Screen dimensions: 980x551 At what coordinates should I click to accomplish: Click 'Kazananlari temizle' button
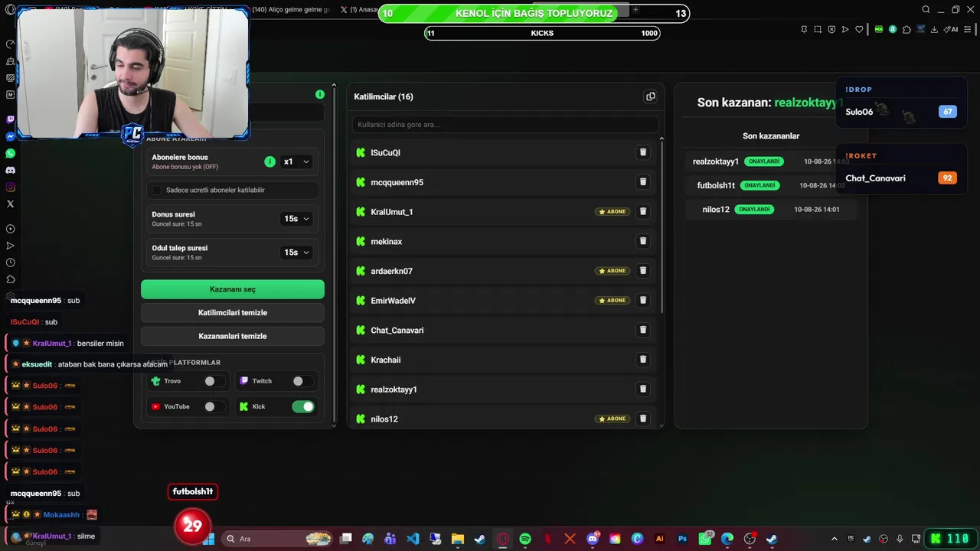click(233, 336)
